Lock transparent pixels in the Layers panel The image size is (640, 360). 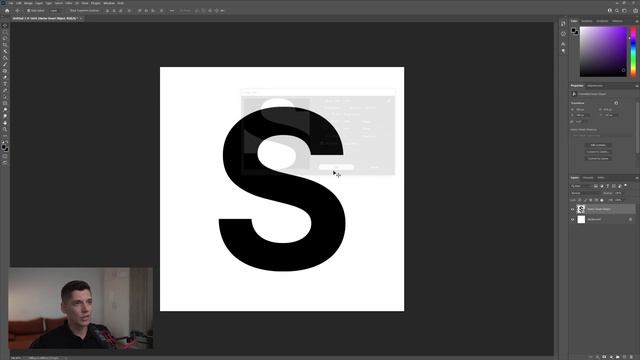coord(580,200)
